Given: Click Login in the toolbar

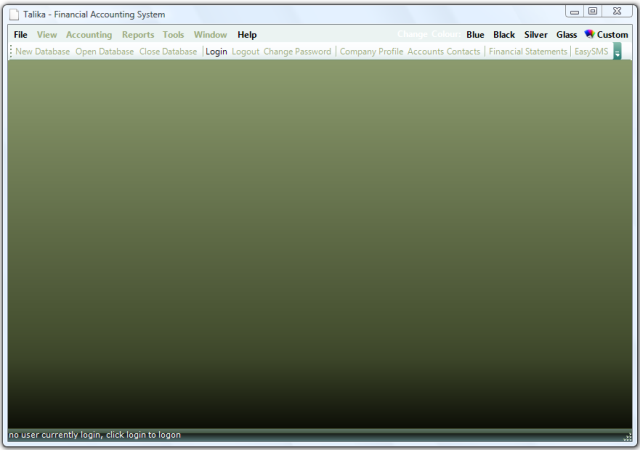Looking at the screenshot, I should click(x=216, y=52).
